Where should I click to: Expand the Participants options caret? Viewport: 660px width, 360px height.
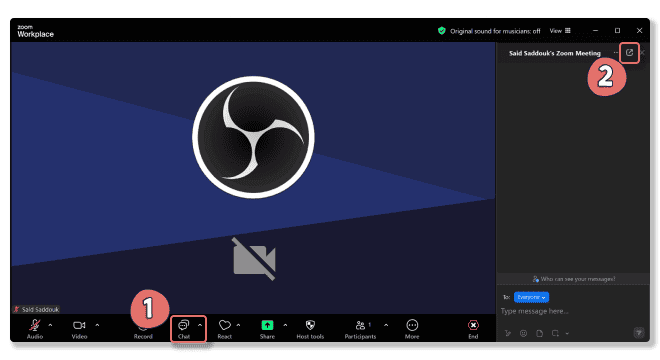[386, 325]
